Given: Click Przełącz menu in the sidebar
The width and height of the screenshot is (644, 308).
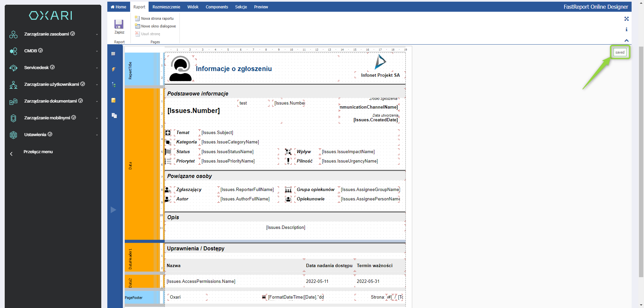Looking at the screenshot, I should [38, 152].
